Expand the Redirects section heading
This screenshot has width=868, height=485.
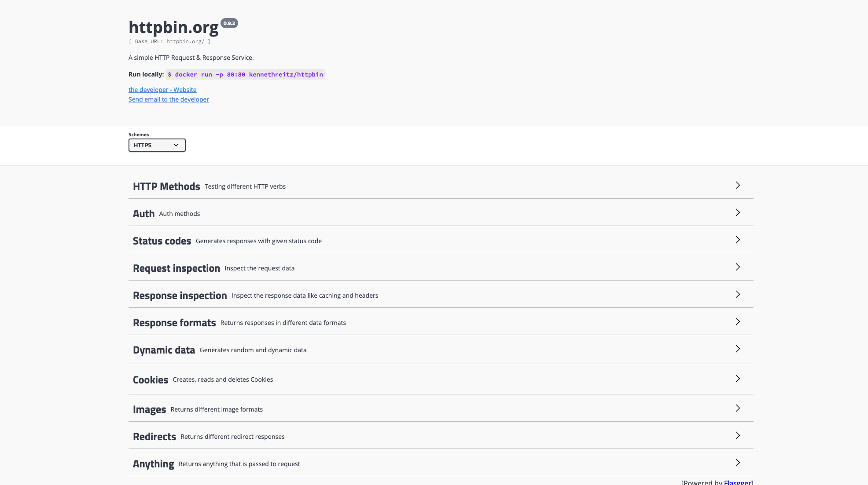154,437
